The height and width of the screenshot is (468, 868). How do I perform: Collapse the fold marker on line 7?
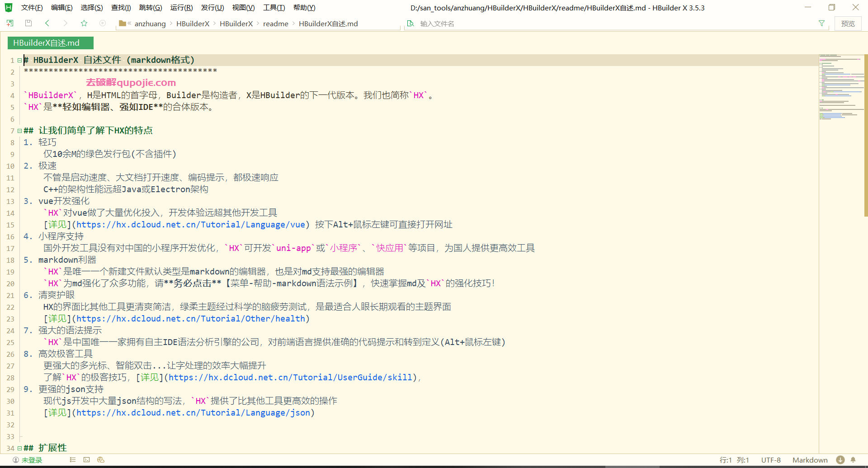[19, 131]
